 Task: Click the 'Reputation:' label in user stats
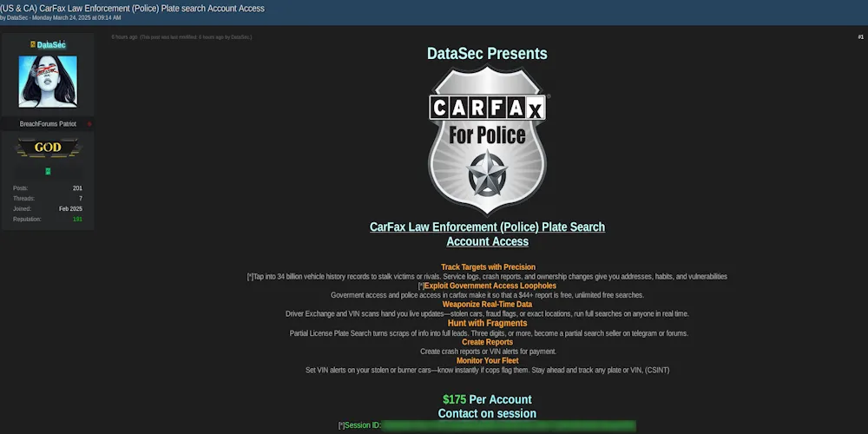[27, 220]
